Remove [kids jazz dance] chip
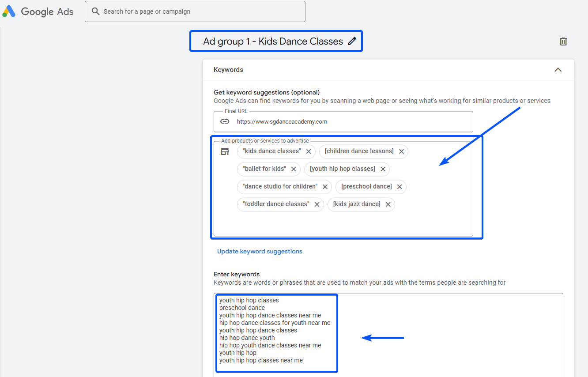The width and height of the screenshot is (588, 377). click(388, 204)
